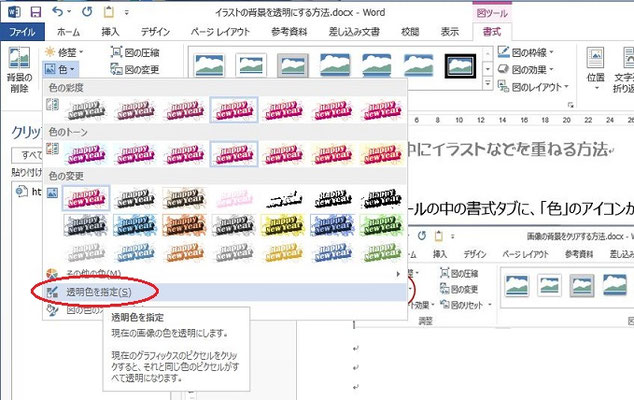Save the document with the floppy icon
This screenshot has width=634, height=400.
36,12
